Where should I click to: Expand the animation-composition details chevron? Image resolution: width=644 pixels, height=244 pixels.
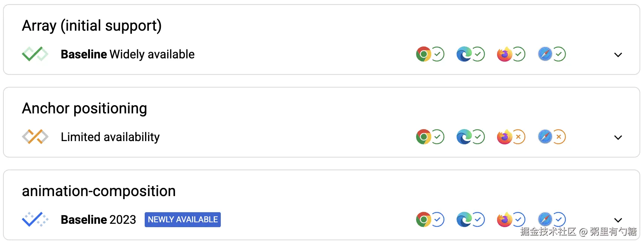tap(618, 220)
